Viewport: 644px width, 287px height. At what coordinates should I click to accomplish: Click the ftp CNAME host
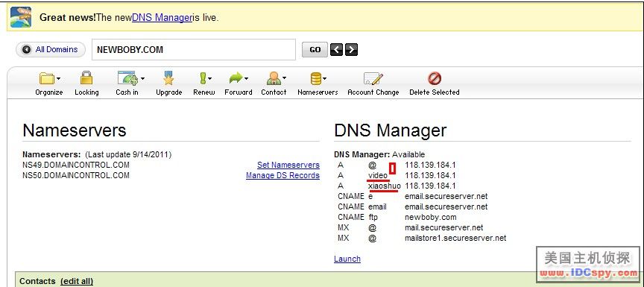[372, 217]
